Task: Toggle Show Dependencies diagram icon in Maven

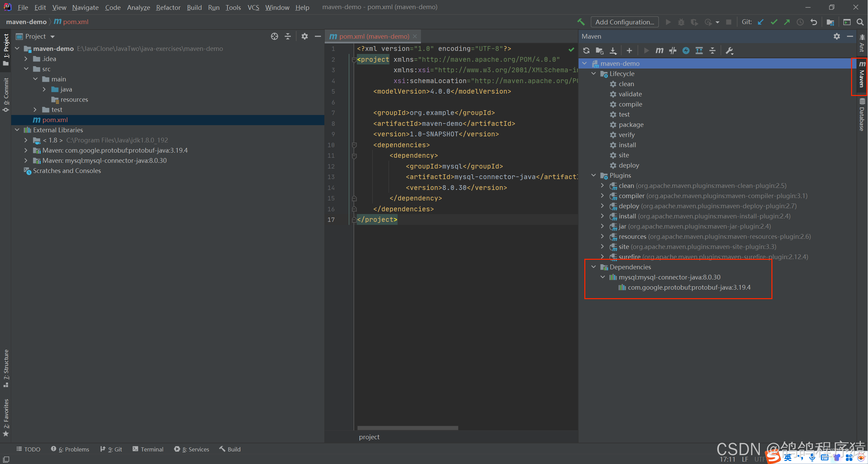Action: coord(699,51)
